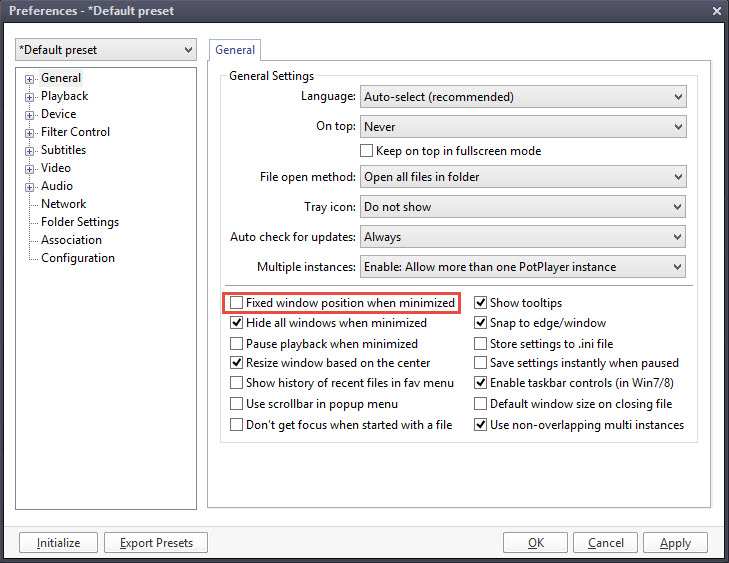Screen dimensions: 729x563
Task: Open the Default preset selector dropdown
Action: (x=106, y=50)
